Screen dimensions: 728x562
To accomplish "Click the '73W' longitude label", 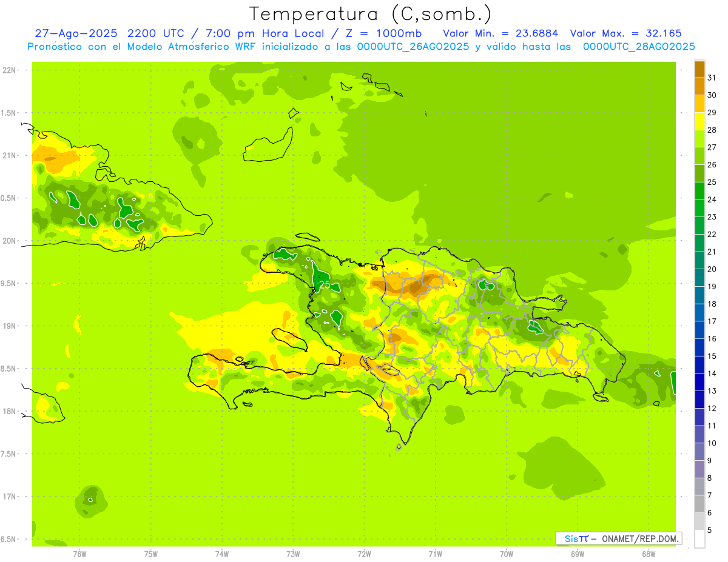I will (293, 554).
